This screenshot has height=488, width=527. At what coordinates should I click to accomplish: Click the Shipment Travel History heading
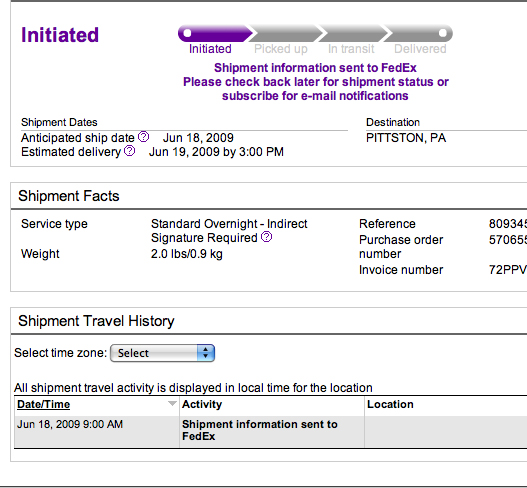pyautogui.click(x=96, y=321)
